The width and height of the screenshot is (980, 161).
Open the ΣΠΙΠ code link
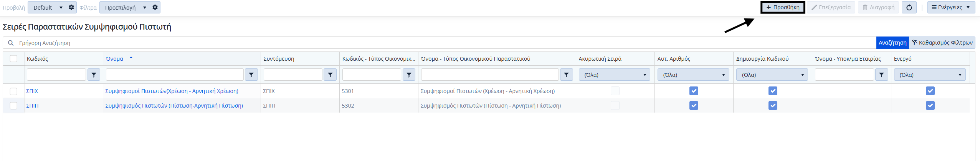pos(32,105)
